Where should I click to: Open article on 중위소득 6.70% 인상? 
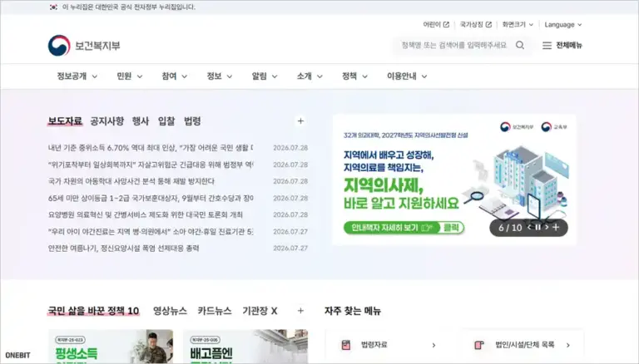(x=151, y=148)
